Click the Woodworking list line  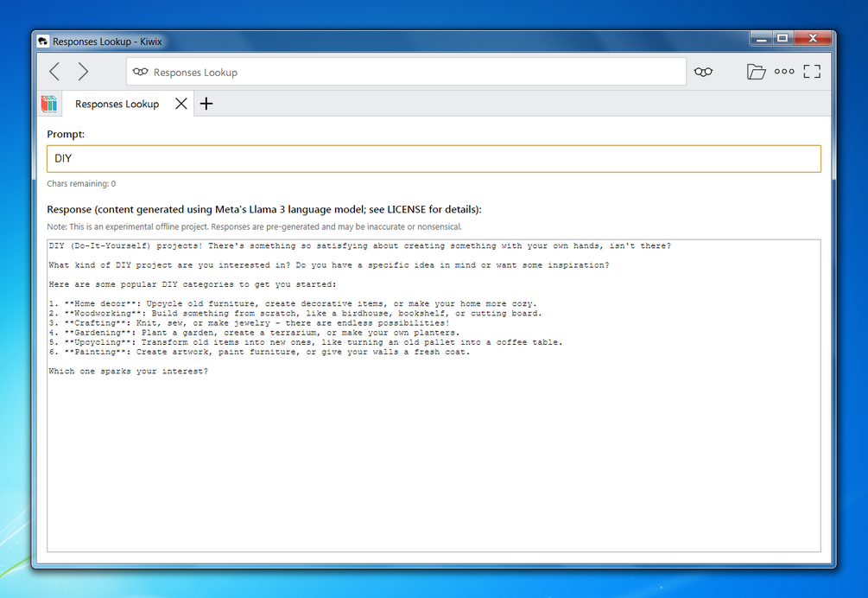point(295,314)
